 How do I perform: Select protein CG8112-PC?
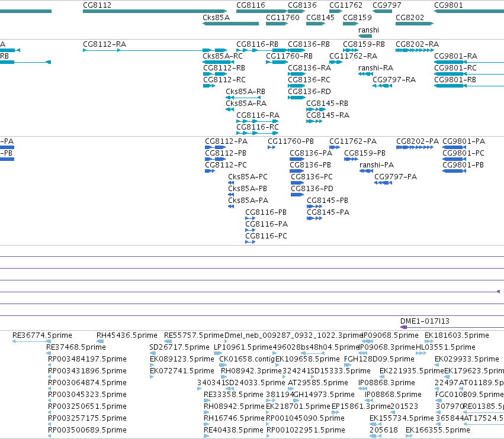[210, 171]
